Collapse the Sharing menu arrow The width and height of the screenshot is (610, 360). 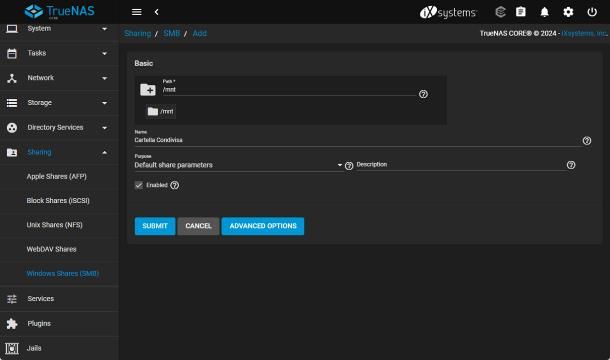click(104, 153)
